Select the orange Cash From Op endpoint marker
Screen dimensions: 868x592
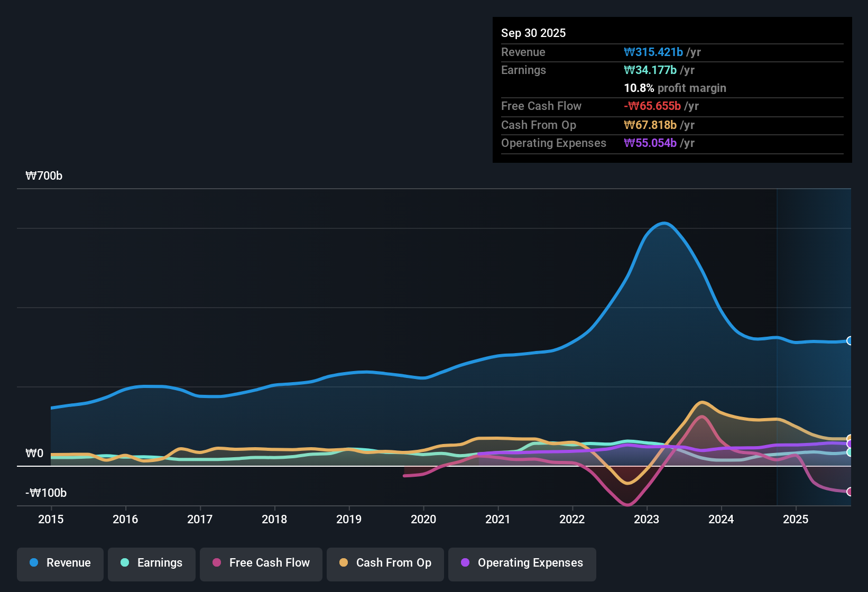pos(849,438)
